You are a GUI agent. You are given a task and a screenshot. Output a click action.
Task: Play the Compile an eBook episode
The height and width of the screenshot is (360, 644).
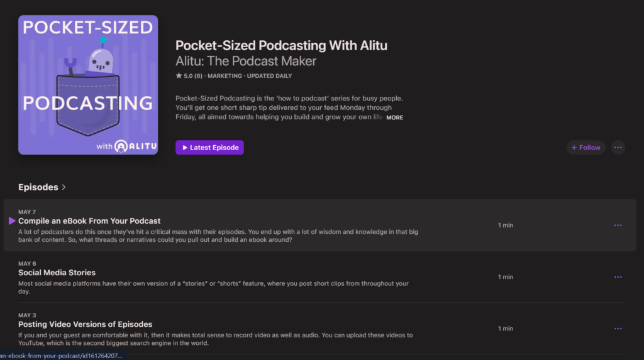coord(12,221)
